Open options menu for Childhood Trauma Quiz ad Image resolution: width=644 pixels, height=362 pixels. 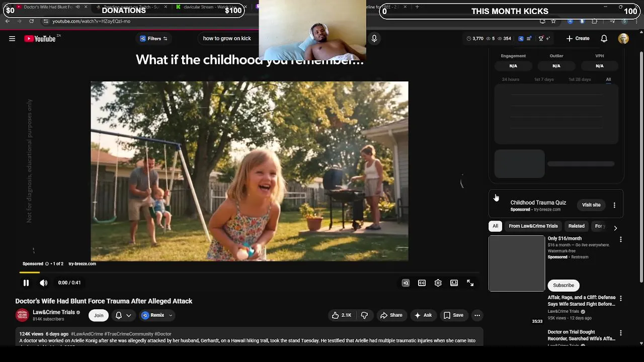pos(614,205)
